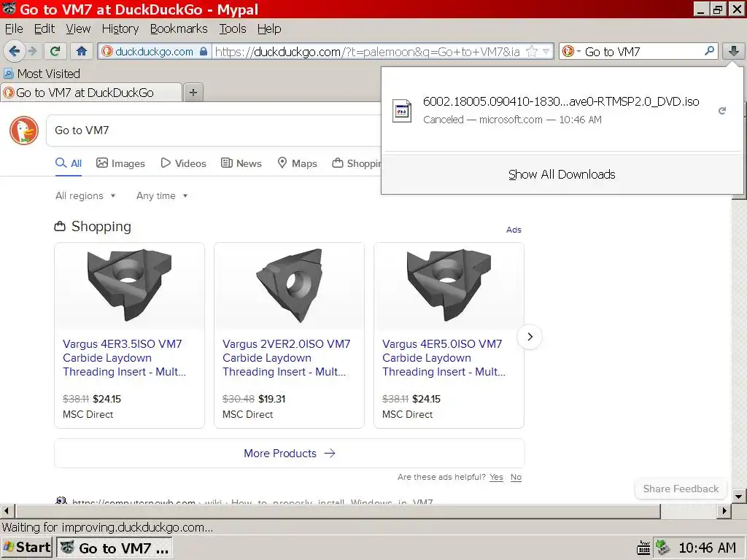Click horizontal scrollbar left arrow
The width and height of the screenshot is (747, 560).
[7, 511]
